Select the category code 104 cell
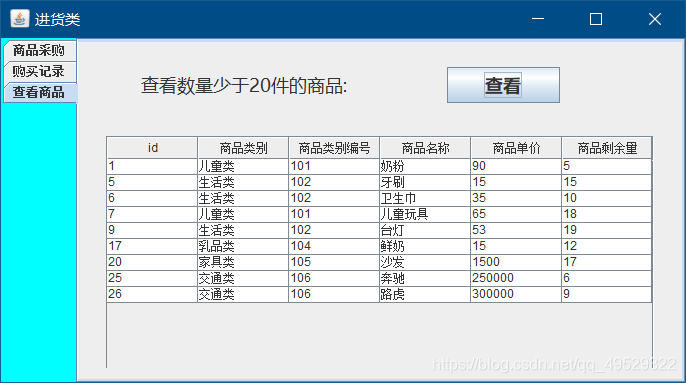Viewport: 686px width, 383px height. pos(334,246)
